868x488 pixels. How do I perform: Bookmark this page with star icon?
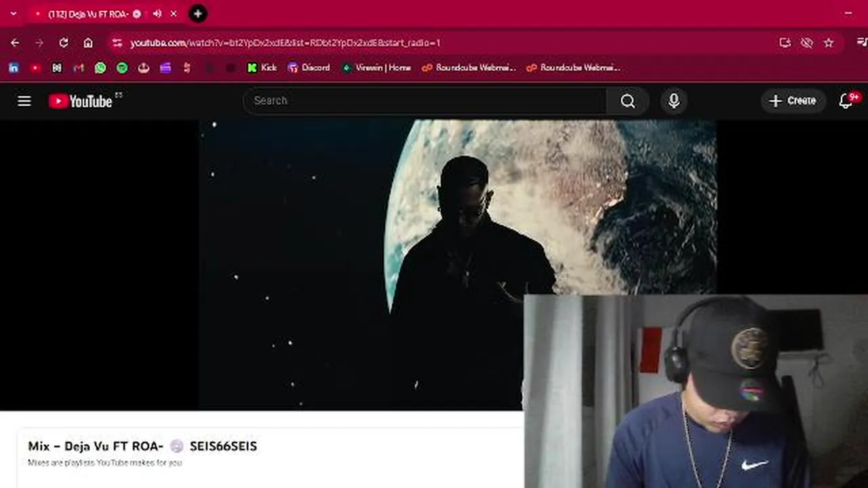(829, 43)
